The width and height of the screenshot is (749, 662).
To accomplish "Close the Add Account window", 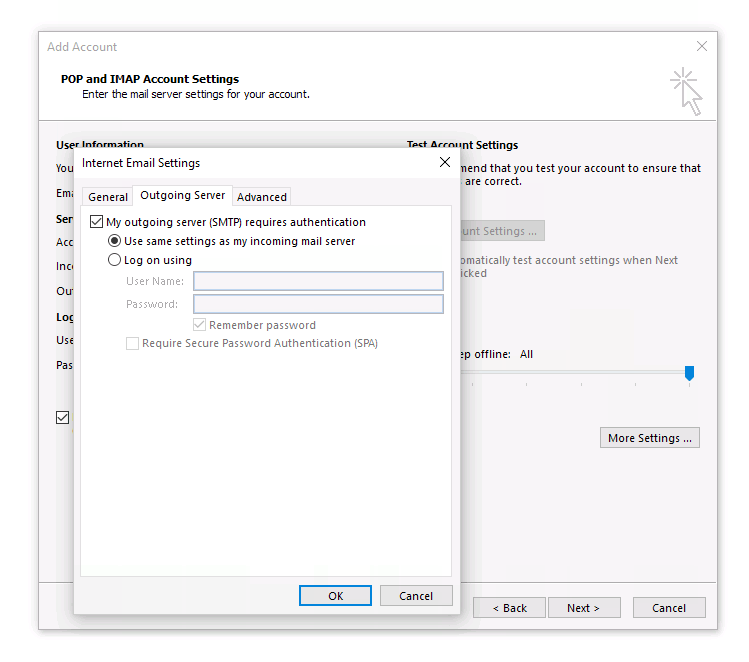I will (x=702, y=46).
